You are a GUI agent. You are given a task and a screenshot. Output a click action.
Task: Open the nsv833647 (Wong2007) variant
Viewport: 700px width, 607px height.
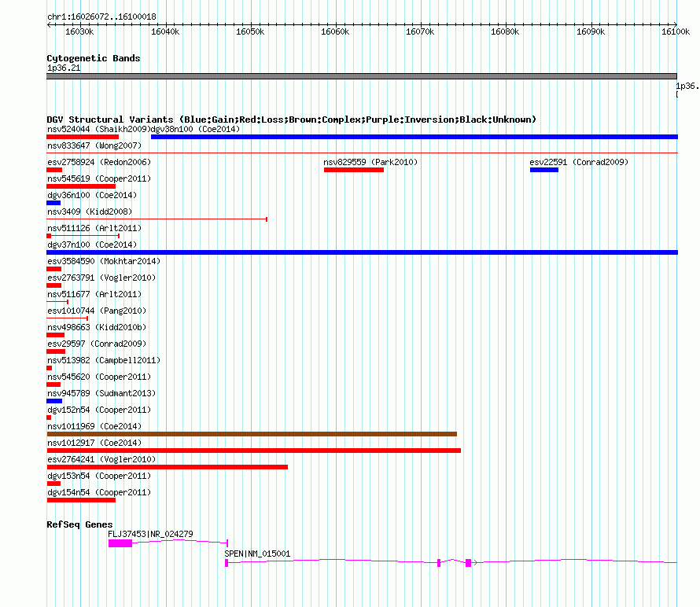(94, 145)
